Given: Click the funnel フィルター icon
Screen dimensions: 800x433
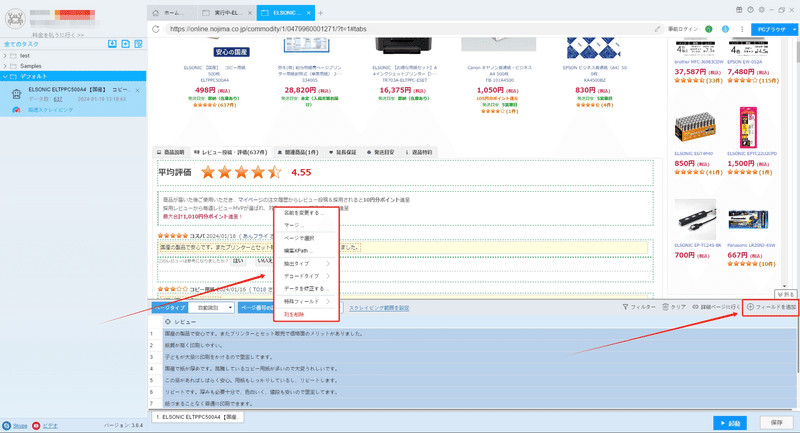Looking at the screenshot, I should [x=625, y=307].
